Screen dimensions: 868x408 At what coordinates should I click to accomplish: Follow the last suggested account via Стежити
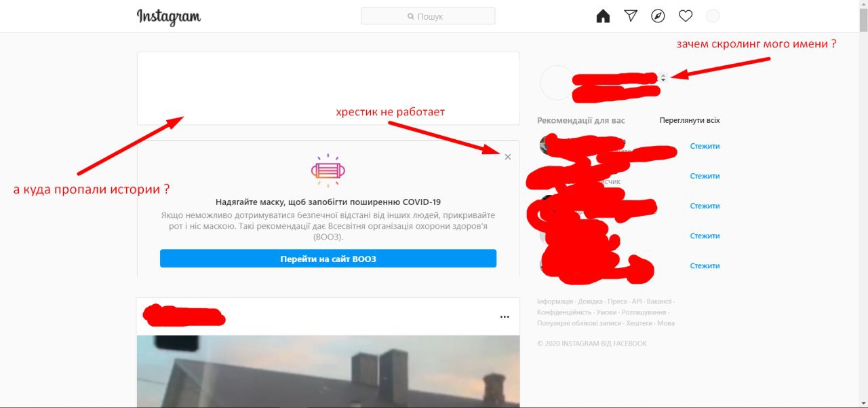(705, 265)
